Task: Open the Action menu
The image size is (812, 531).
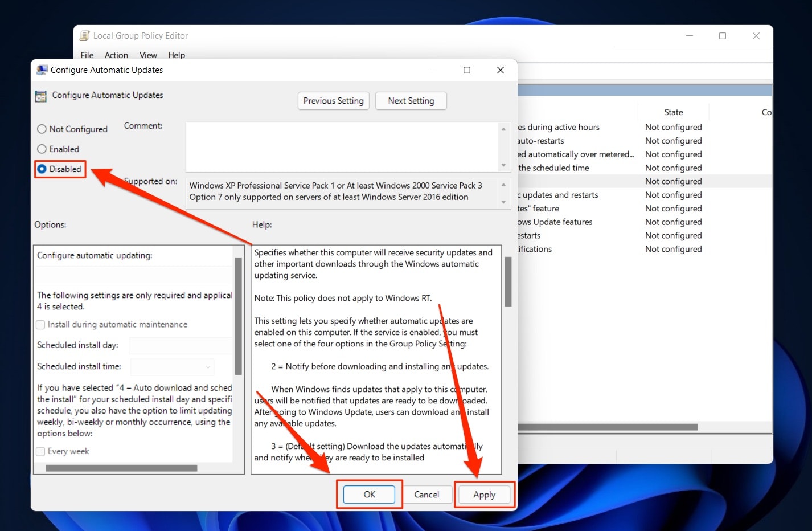Action: [x=116, y=55]
